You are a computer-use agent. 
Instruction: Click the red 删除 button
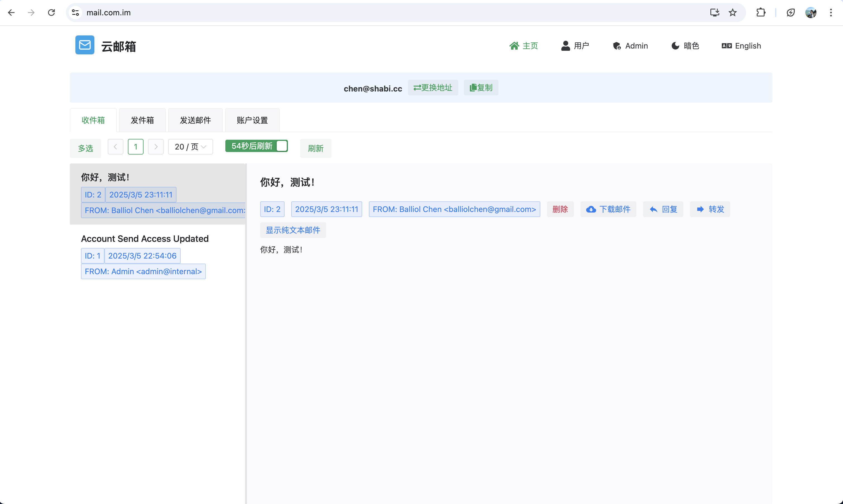click(560, 209)
